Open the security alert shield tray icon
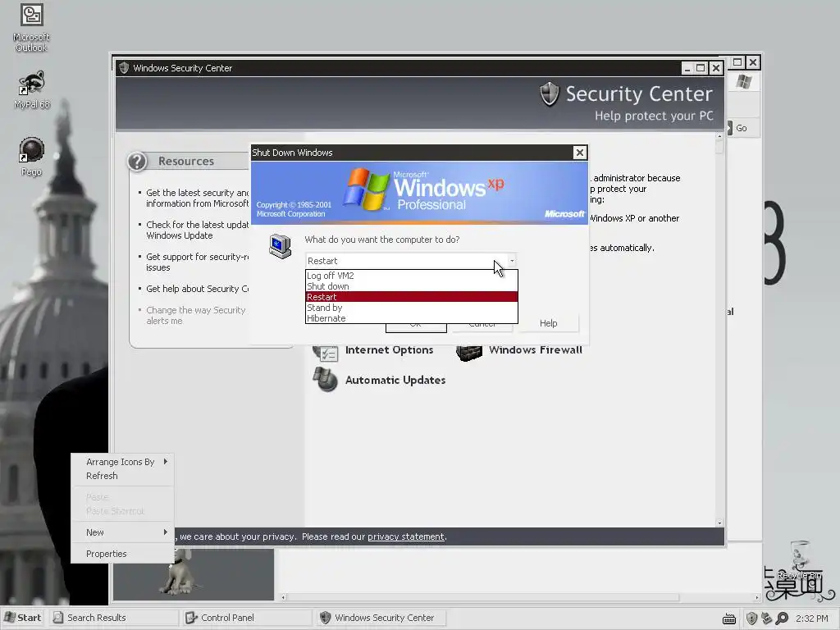 751,619
